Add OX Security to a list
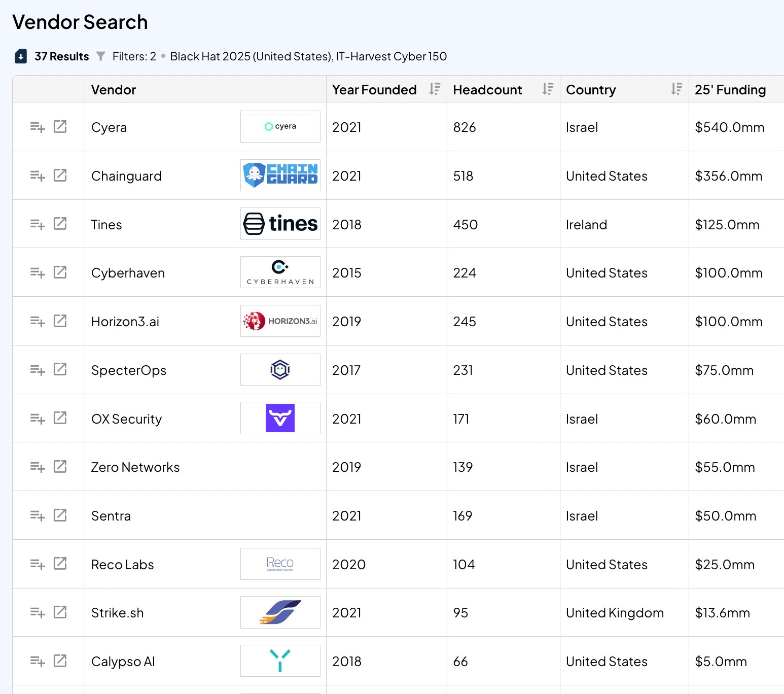The width and height of the screenshot is (784, 694). point(38,419)
